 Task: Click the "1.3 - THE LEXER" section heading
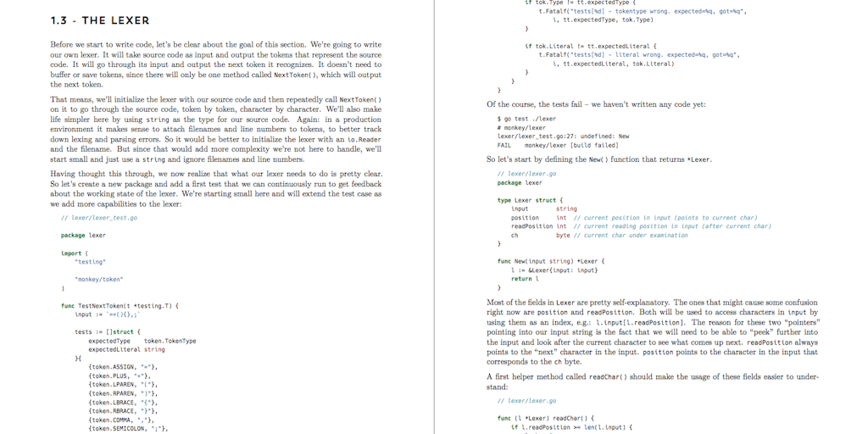(100, 21)
